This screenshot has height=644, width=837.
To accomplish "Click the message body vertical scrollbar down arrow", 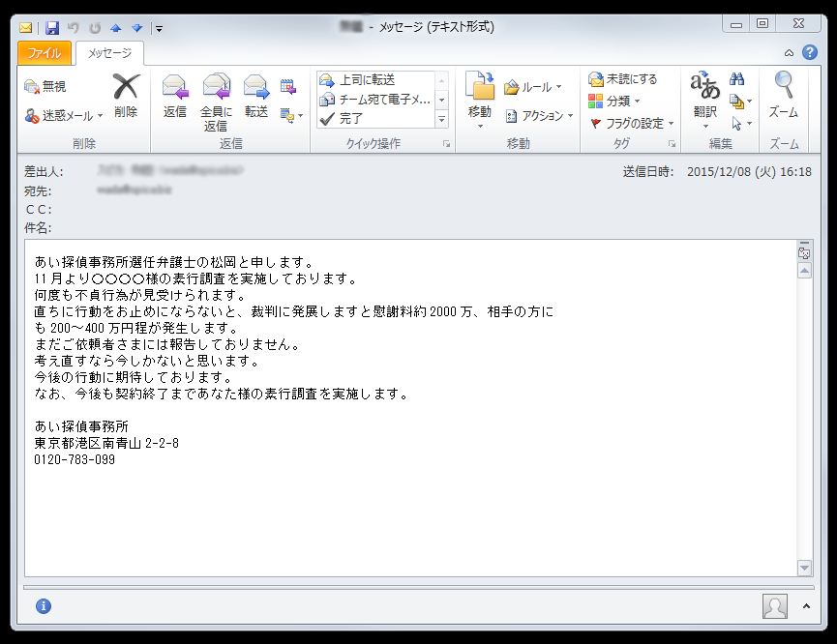I will [x=804, y=568].
